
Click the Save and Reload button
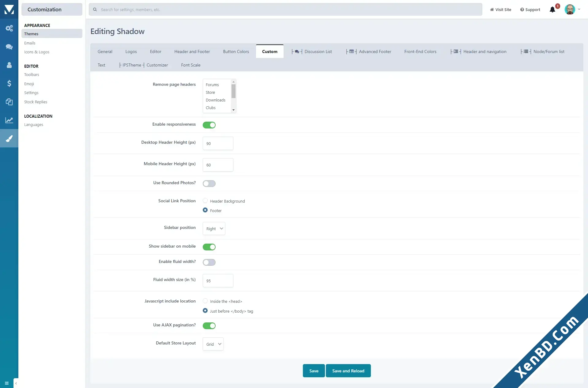click(x=348, y=371)
